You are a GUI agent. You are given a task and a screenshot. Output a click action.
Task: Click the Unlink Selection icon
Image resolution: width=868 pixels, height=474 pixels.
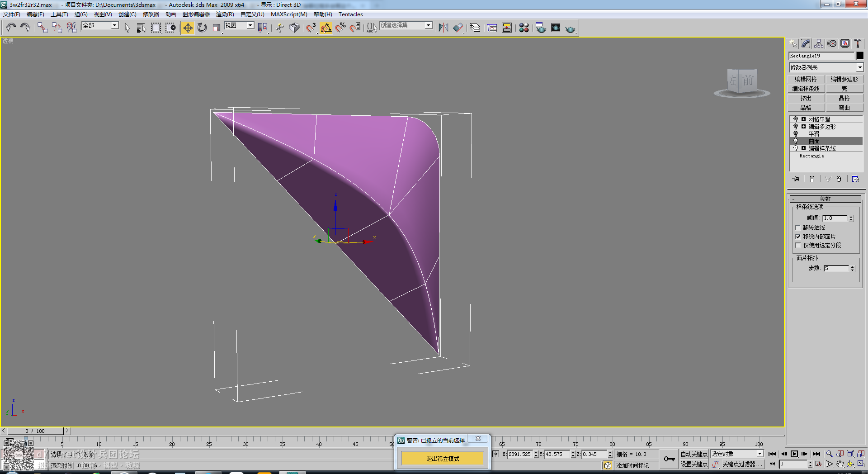point(57,28)
